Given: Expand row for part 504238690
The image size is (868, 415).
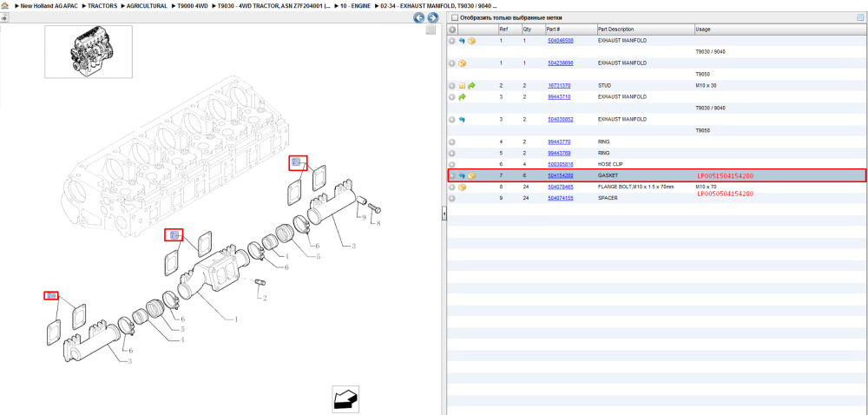Looking at the screenshot, I should click(452, 63).
